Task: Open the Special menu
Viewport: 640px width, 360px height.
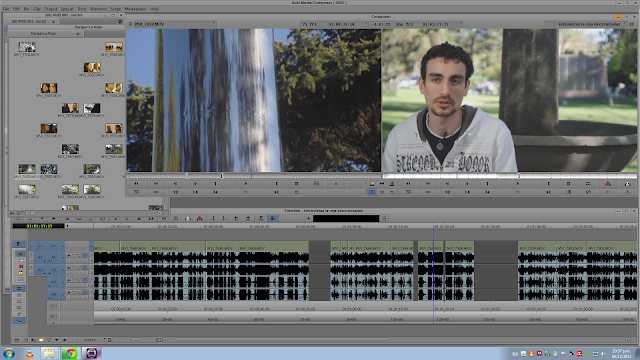Action: [x=67, y=9]
